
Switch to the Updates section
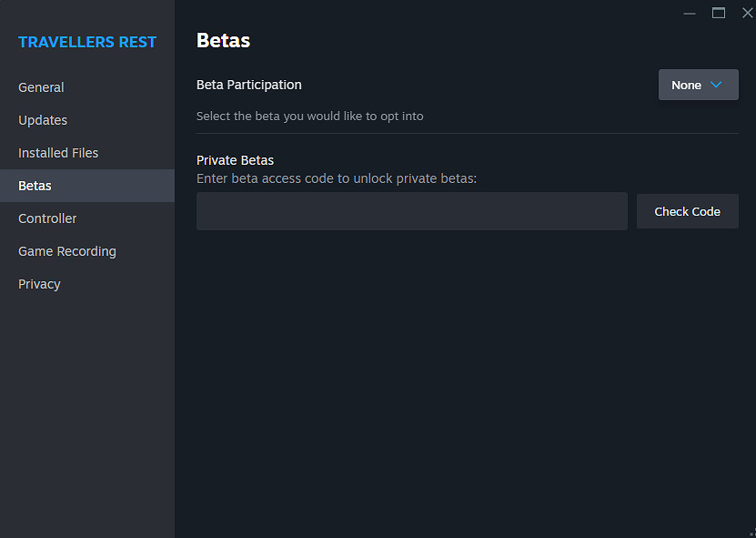pyautogui.click(x=43, y=120)
